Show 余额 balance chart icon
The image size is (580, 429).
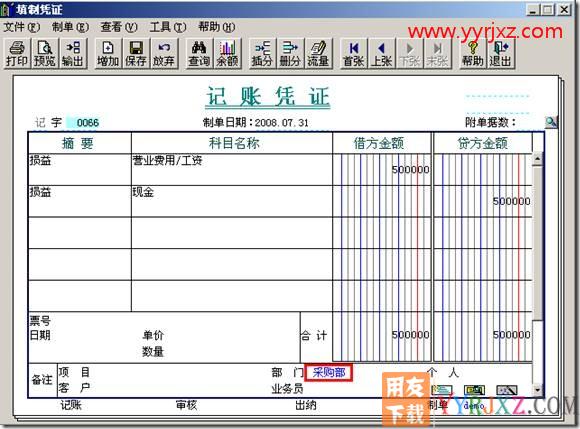click(x=227, y=54)
